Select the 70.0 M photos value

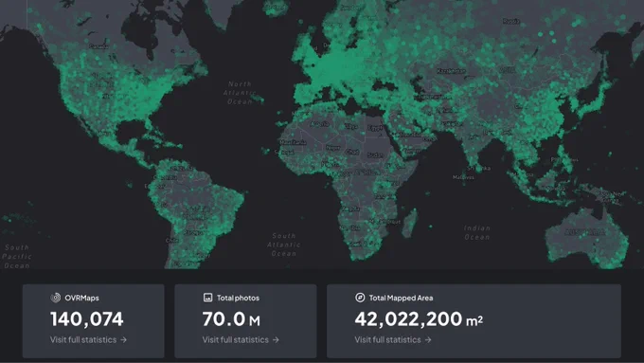click(x=231, y=319)
